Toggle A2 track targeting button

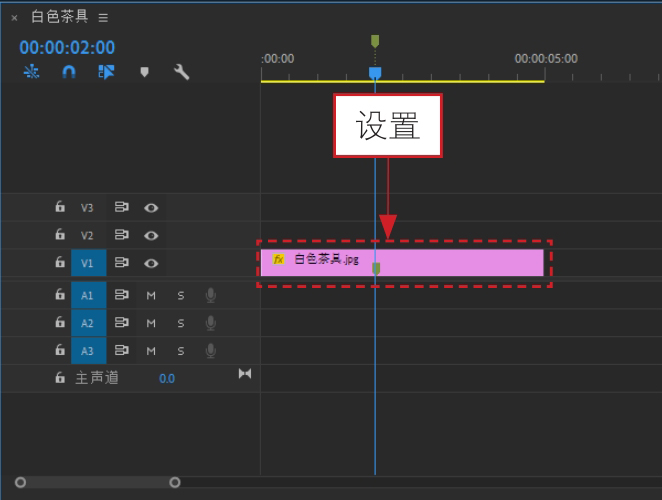[x=88, y=323]
